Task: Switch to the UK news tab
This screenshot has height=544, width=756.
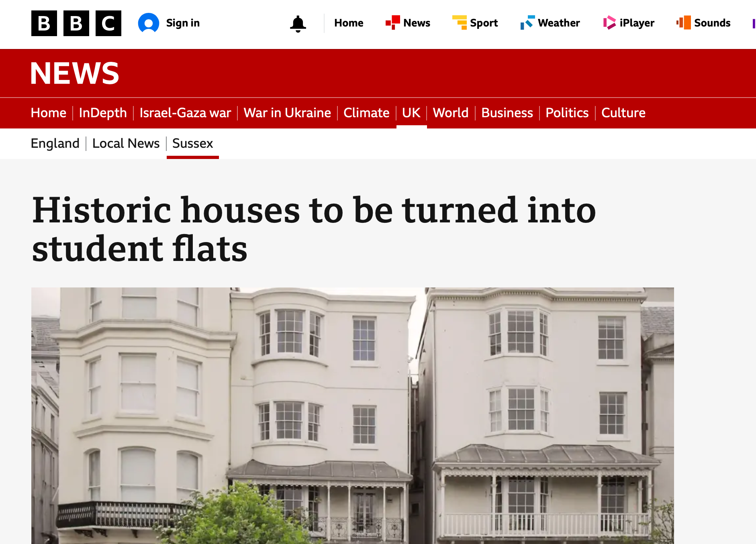Action: click(x=411, y=113)
